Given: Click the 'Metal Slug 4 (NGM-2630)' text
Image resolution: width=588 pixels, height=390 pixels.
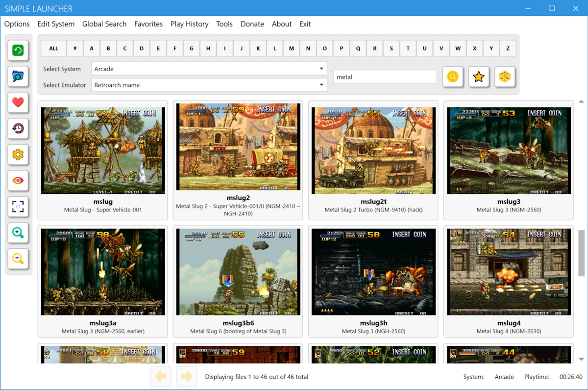Looking at the screenshot, I should (509, 331).
